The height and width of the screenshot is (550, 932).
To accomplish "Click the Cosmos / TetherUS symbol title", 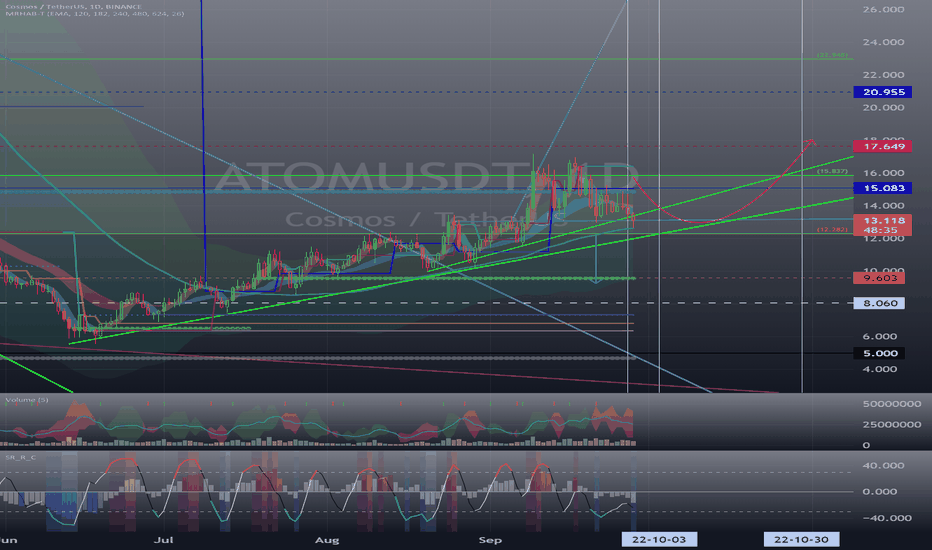I will point(74,7).
